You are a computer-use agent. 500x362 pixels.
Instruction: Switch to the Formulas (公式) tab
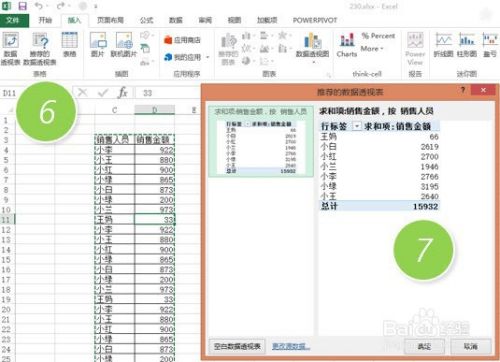(x=146, y=20)
